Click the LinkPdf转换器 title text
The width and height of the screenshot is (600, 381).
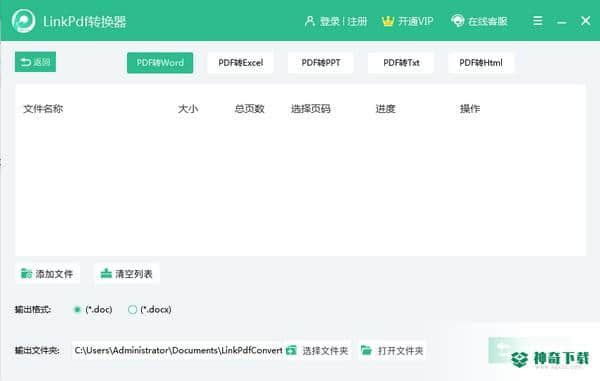coord(85,21)
